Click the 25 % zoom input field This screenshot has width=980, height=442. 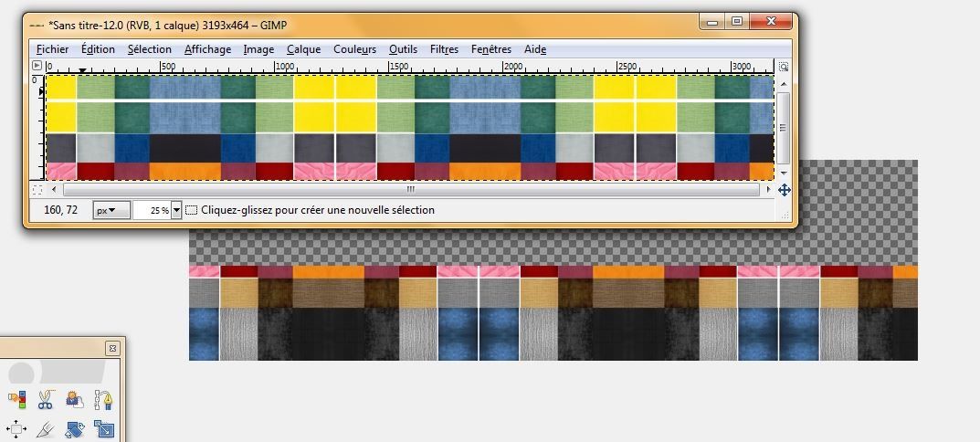click(152, 210)
